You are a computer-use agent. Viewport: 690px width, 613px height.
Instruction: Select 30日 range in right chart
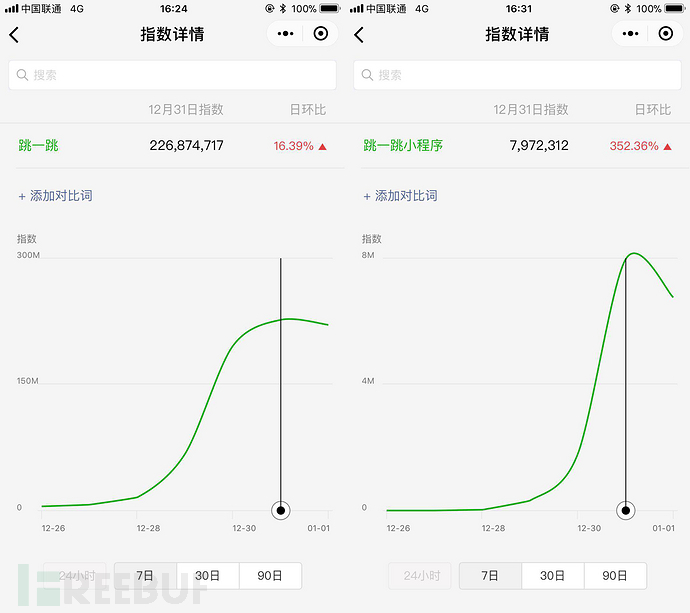click(x=553, y=576)
